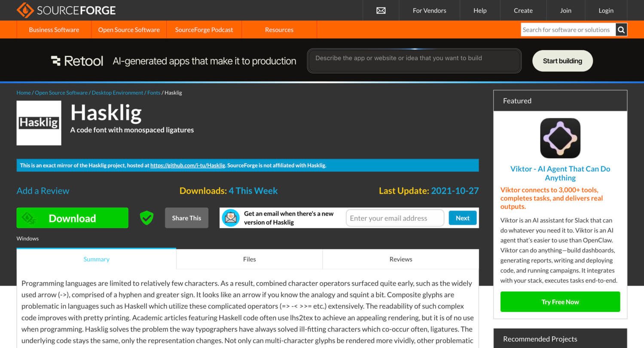The width and height of the screenshot is (644, 348).
Task: Open the Resources menu
Action: click(279, 30)
